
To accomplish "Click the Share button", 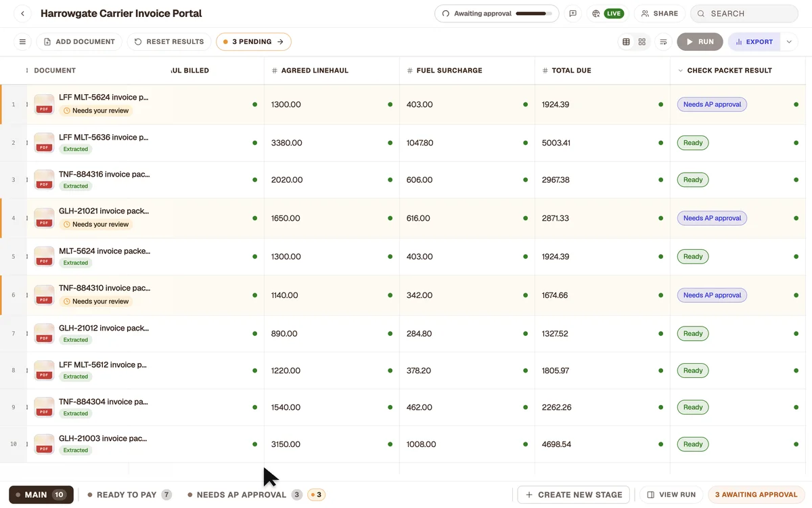I will point(660,14).
